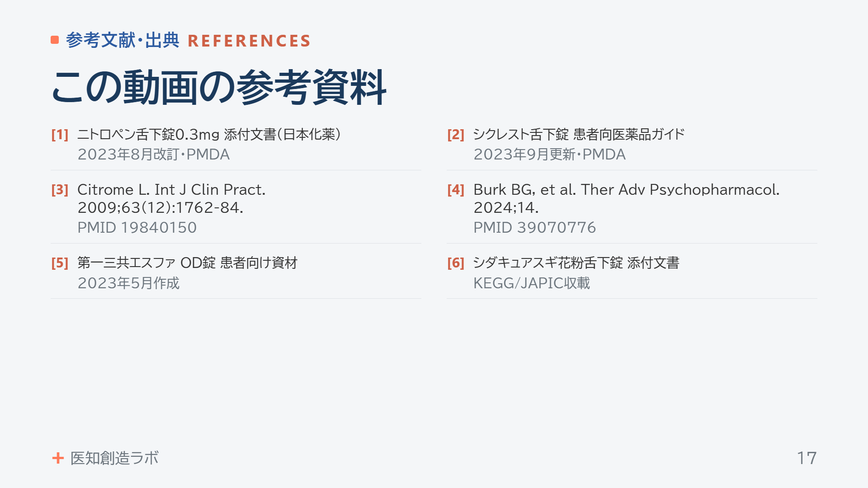
Task: Select the [5] reference marker
Action: [x=60, y=263]
